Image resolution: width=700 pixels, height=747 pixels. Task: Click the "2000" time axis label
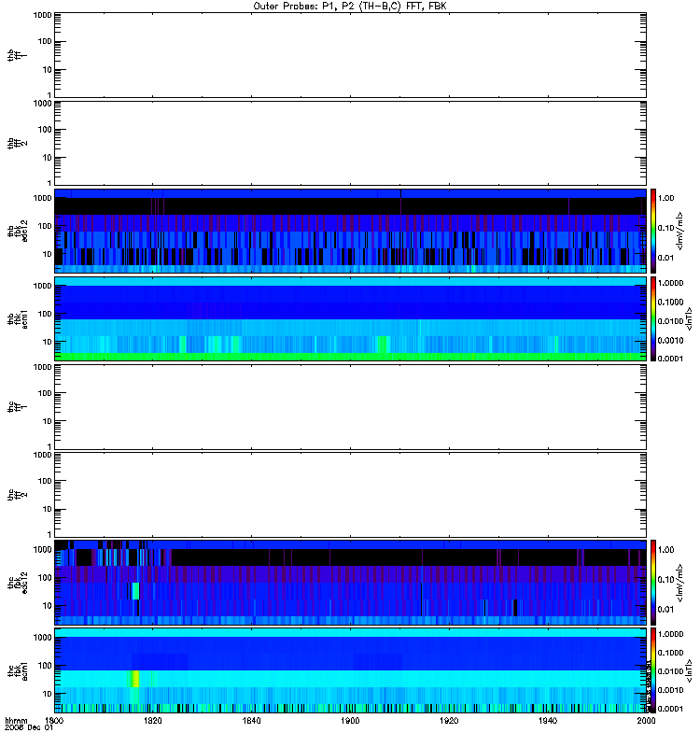click(x=646, y=720)
